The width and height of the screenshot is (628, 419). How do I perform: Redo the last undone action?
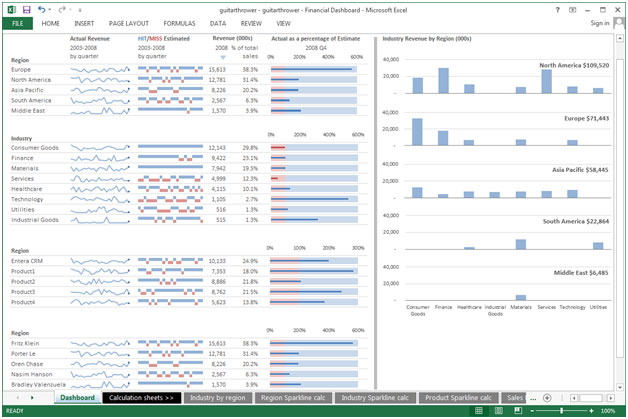point(62,9)
